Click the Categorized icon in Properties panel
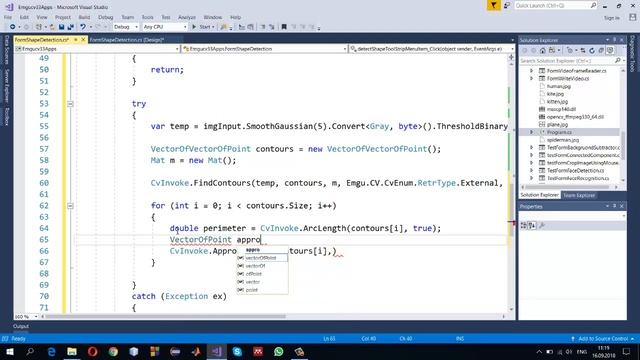The width and height of the screenshot is (640, 360). tap(524, 225)
